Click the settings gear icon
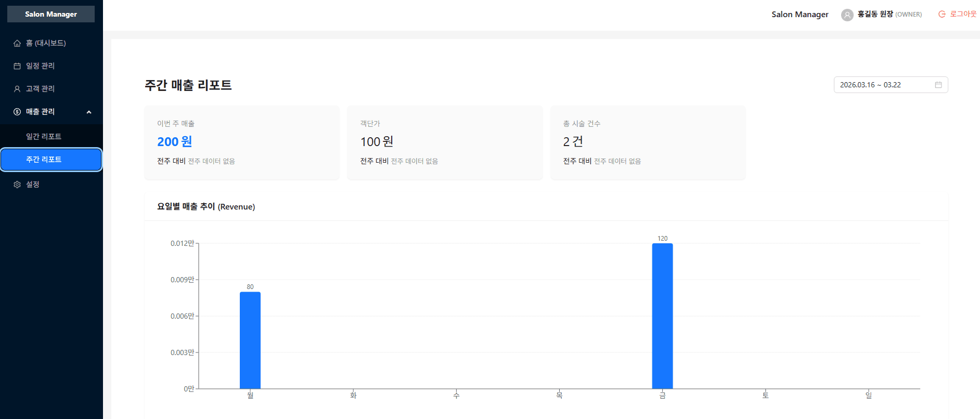Screen dimensions: 980x419 coord(17,185)
